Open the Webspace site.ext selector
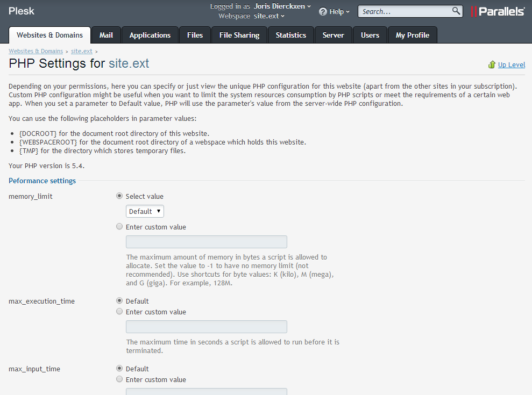Image resolution: width=532 pixels, height=395 pixels. click(x=269, y=16)
